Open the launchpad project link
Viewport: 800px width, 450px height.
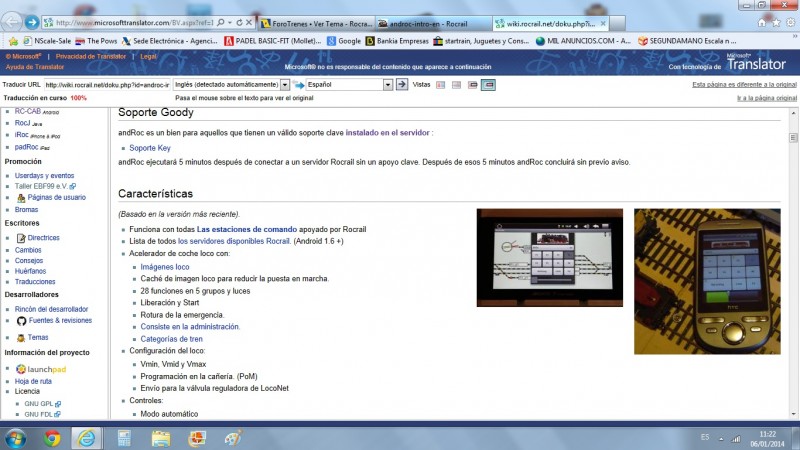pyautogui.click(x=41, y=369)
